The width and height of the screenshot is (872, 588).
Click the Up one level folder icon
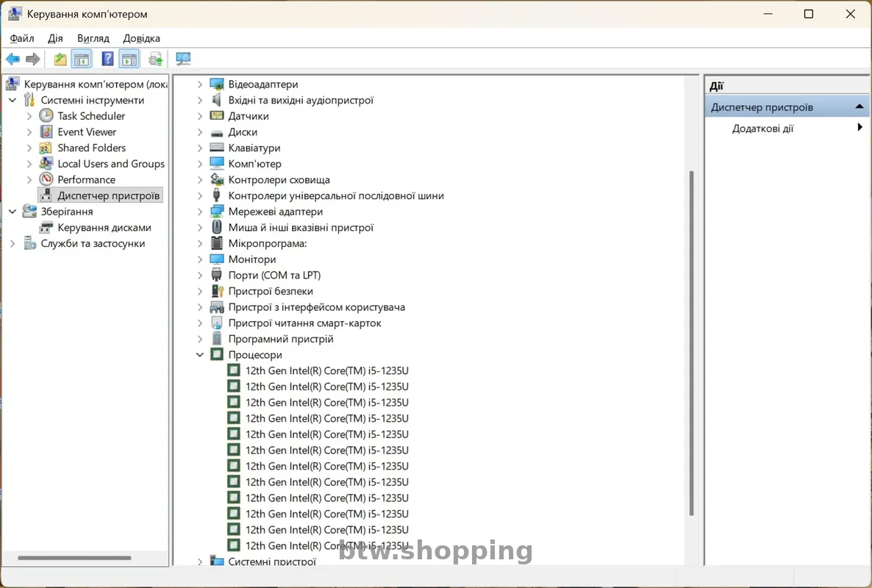click(60, 60)
